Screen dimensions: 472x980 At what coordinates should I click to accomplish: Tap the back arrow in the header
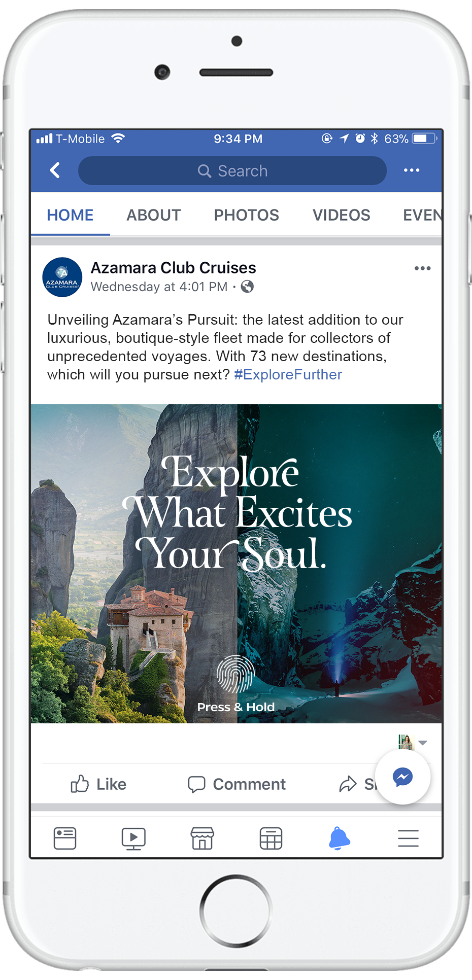coord(55,170)
